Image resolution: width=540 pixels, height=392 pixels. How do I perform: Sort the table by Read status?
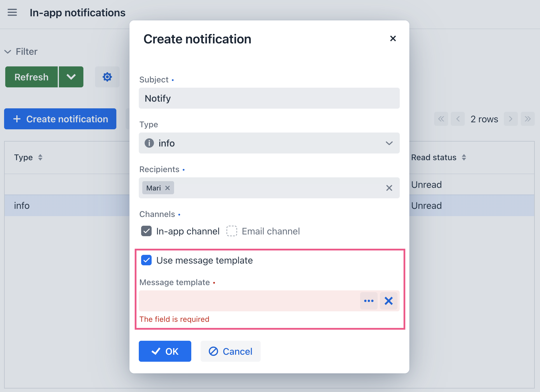pos(464,157)
